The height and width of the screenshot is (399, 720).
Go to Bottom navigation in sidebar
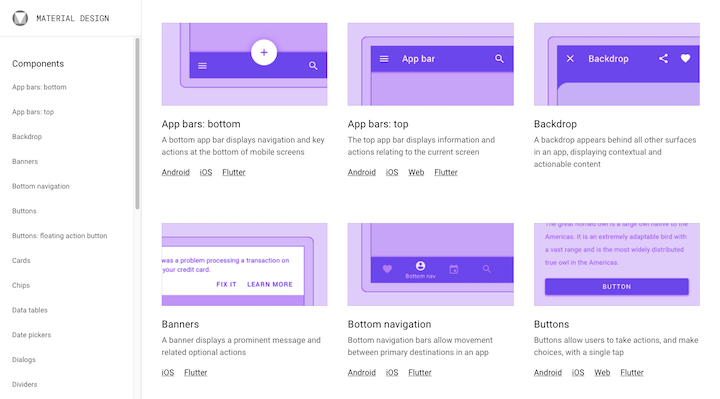pos(41,186)
